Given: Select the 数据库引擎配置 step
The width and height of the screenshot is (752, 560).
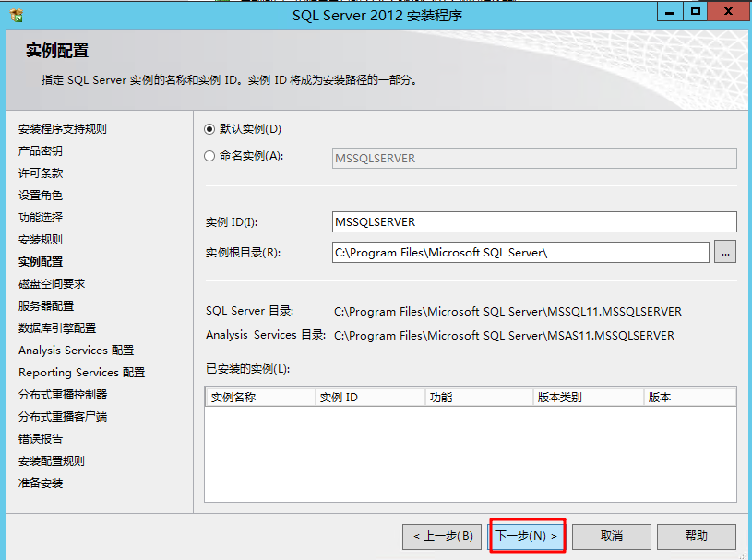Looking at the screenshot, I should [57, 328].
